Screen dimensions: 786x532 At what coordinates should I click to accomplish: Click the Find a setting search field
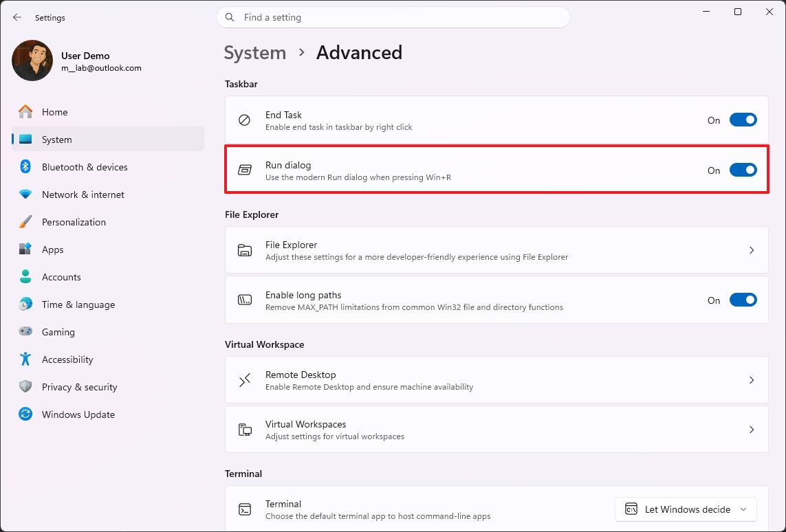[393, 17]
